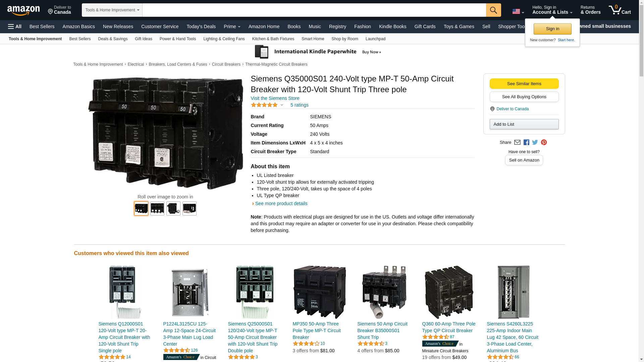This screenshot has width=644, height=362.
Task: Share on Twitter icon
Action: point(535,142)
